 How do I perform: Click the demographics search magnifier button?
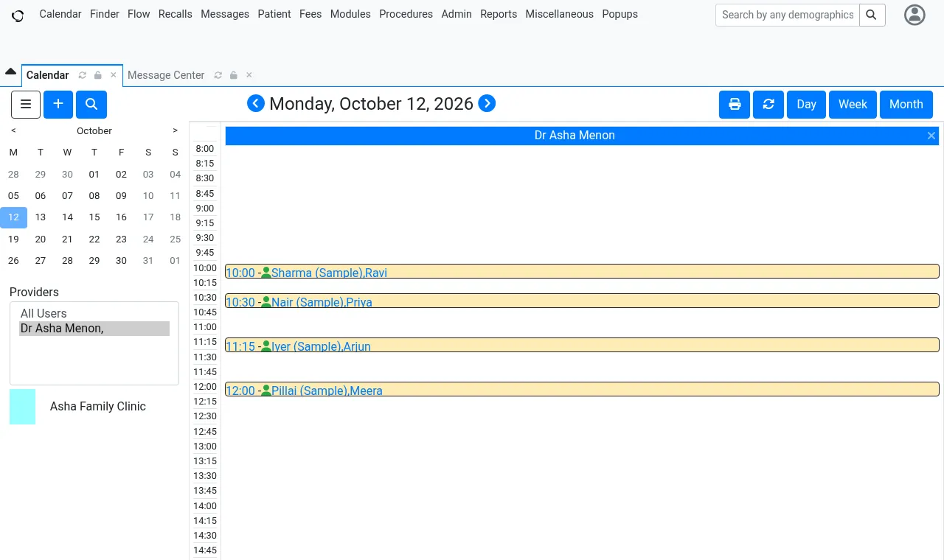(872, 15)
